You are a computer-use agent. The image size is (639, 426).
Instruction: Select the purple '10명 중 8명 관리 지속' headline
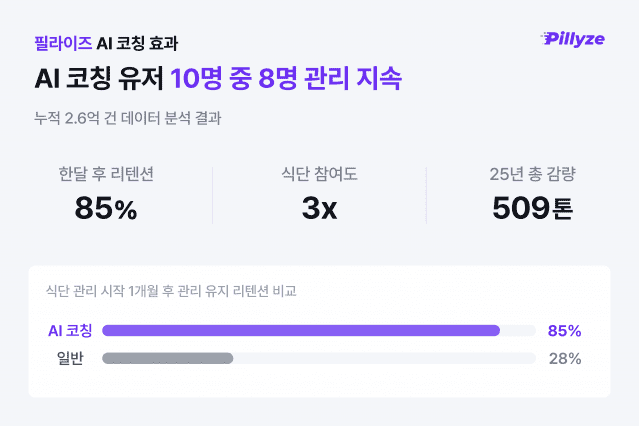tap(285, 78)
